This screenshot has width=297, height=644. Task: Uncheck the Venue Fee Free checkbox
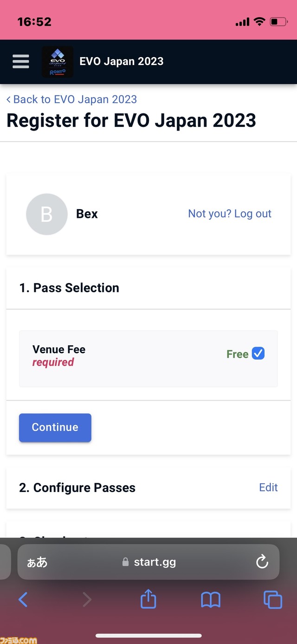point(258,354)
